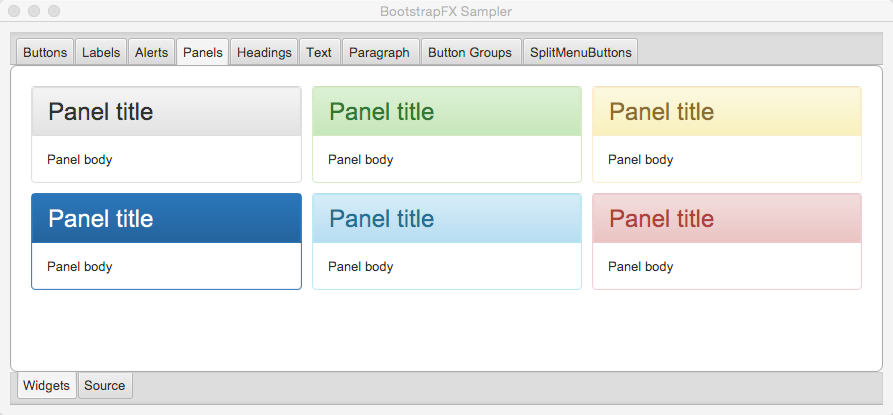Switch to the Buttons tab
The height and width of the screenshot is (415, 893).
[x=45, y=52]
